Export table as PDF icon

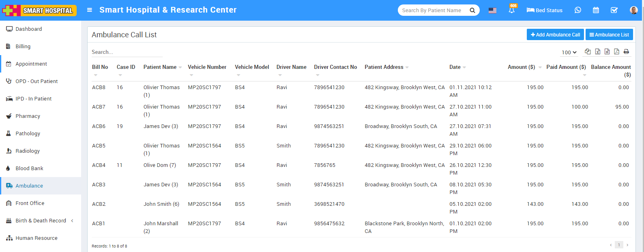pos(616,51)
